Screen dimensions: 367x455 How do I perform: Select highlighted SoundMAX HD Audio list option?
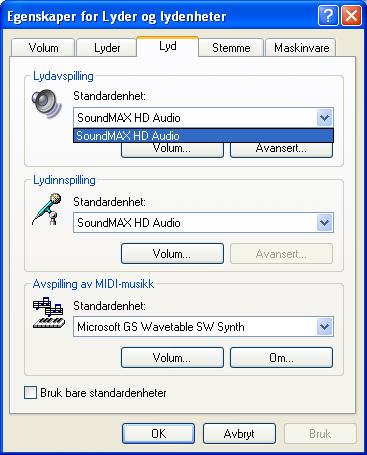[203, 136]
